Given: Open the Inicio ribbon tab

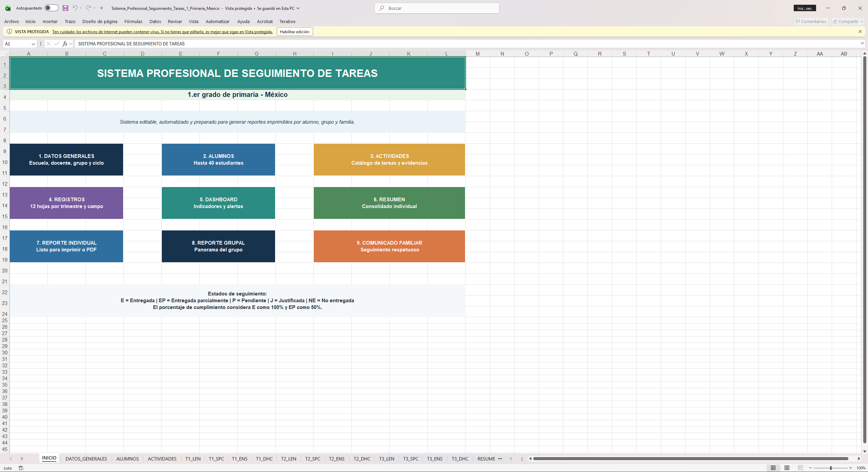Looking at the screenshot, I should (x=30, y=21).
